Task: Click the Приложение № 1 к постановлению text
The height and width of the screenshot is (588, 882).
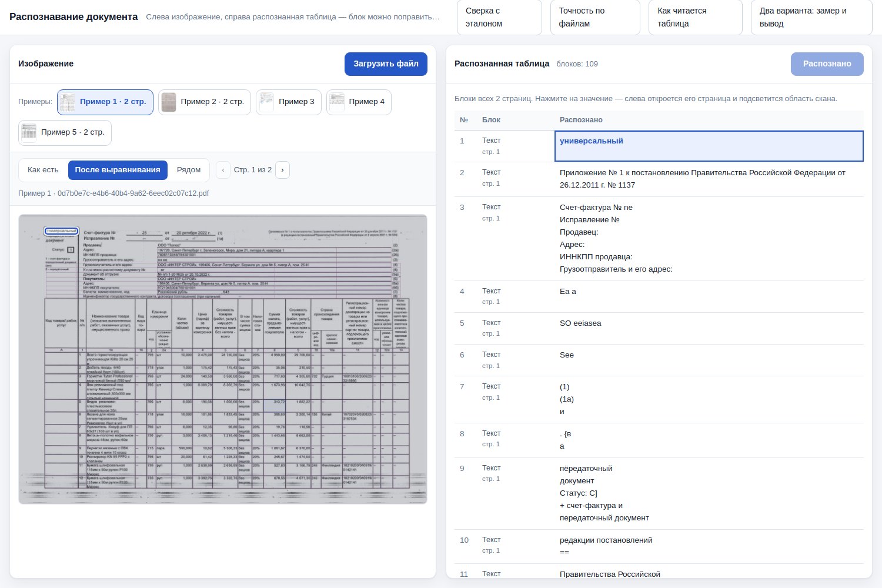Action: click(709, 179)
